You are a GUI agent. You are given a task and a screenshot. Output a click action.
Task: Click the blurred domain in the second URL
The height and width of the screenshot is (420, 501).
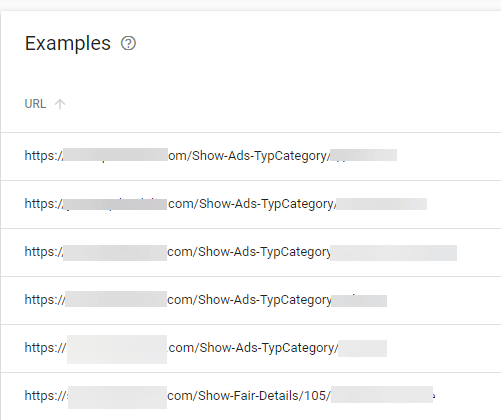(115, 204)
